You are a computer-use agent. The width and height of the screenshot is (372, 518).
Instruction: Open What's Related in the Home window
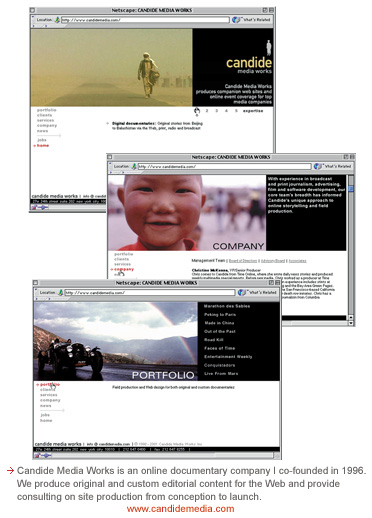click(x=256, y=20)
